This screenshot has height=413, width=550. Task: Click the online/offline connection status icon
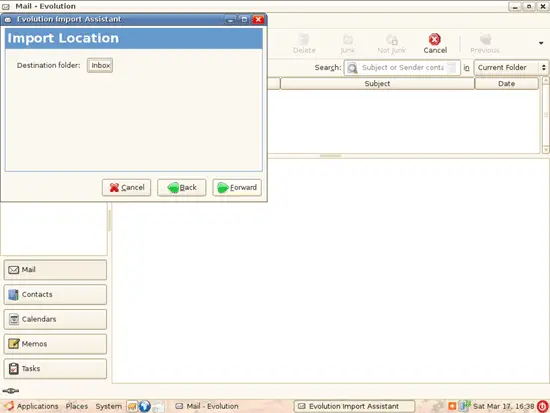[x=11, y=391]
